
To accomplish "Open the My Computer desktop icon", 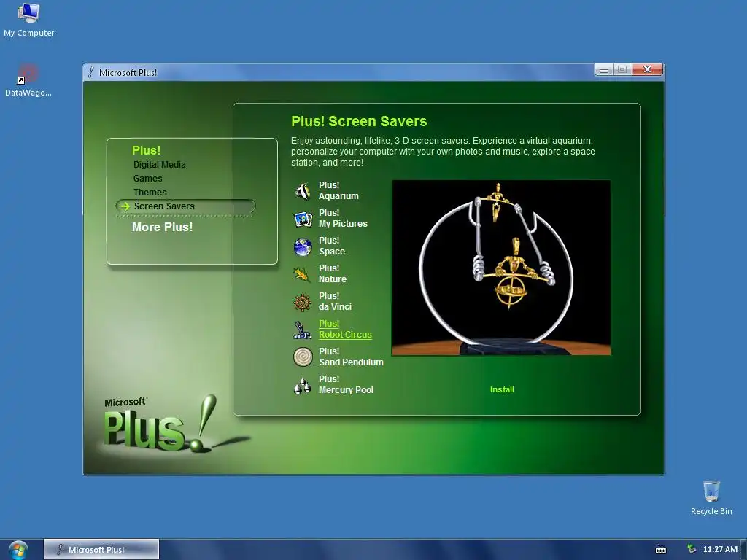I will (28, 20).
